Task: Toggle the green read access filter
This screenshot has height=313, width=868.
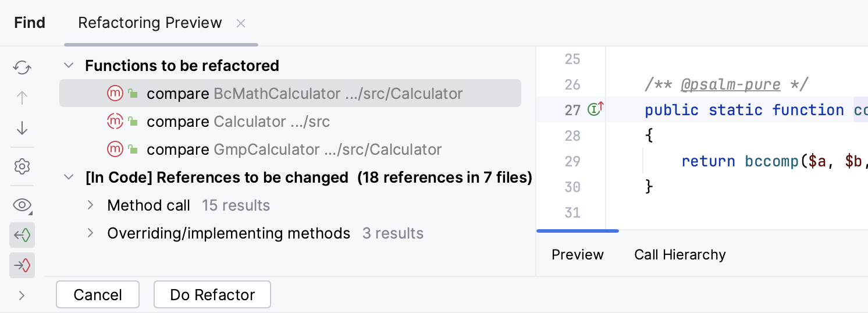Action: tap(22, 235)
